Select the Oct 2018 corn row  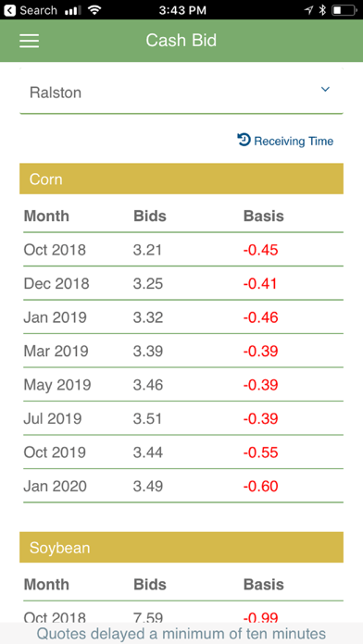183,250
